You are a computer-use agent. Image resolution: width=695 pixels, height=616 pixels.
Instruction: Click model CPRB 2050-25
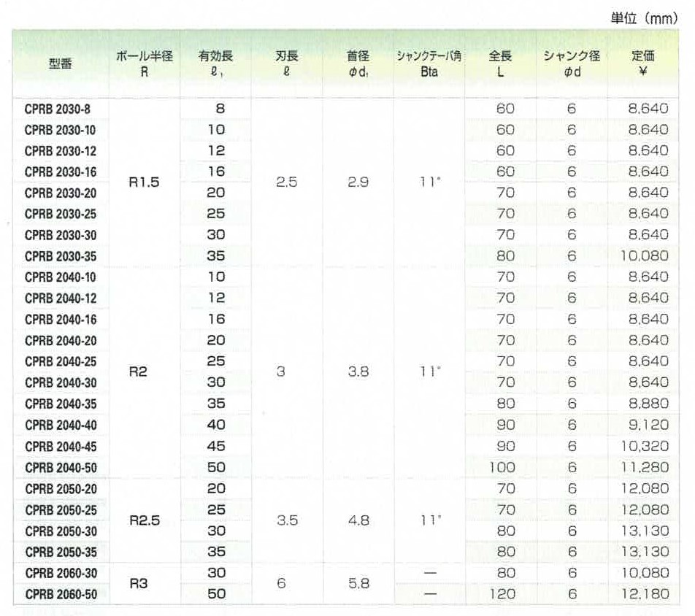click(x=61, y=510)
